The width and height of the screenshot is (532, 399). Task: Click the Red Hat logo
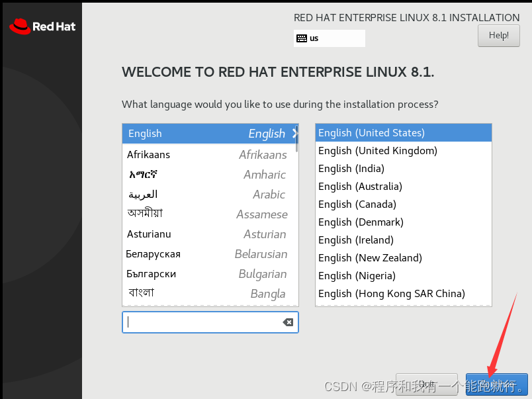tap(42, 26)
